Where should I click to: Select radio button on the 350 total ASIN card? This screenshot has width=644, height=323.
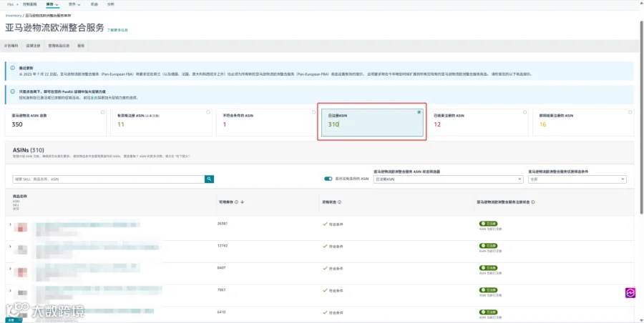[x=102, y=112]
